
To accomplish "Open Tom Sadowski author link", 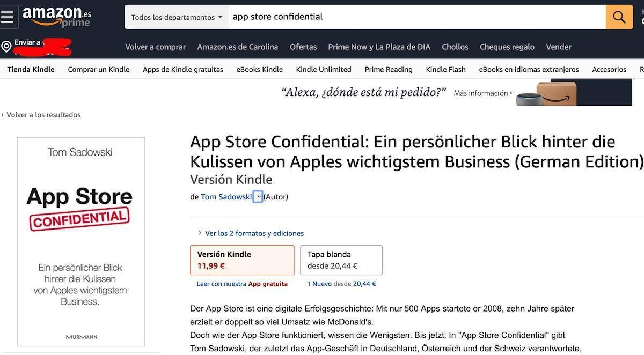I will [x=226, y=197].
